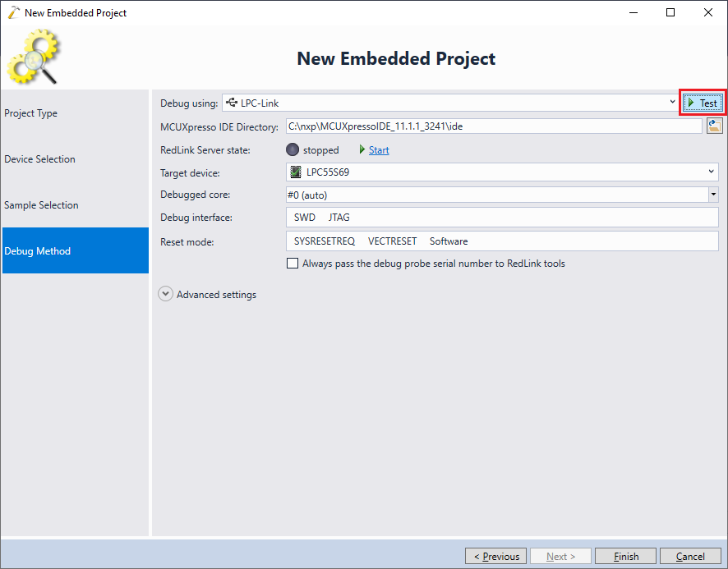The width and height of the screenshot is (728, 569).
Task: Click the "Debug interface:" label
Action: (x=196, y=218)
